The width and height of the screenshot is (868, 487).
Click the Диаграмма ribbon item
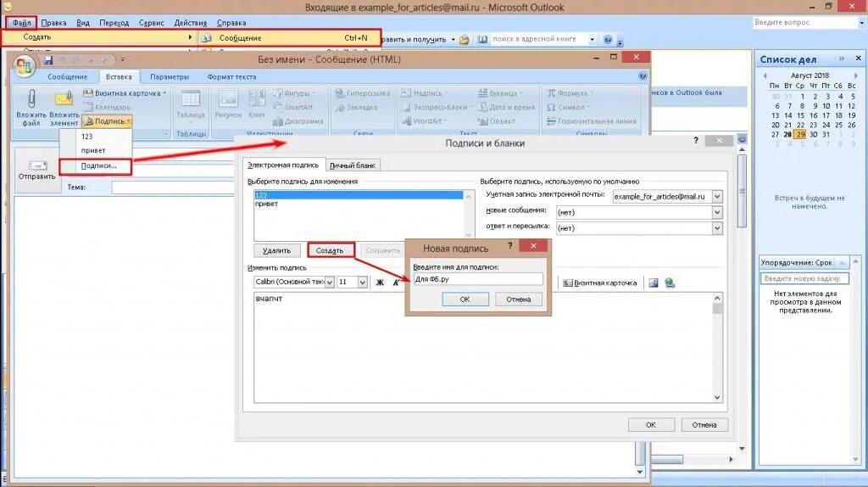click(x=298, y=121)
